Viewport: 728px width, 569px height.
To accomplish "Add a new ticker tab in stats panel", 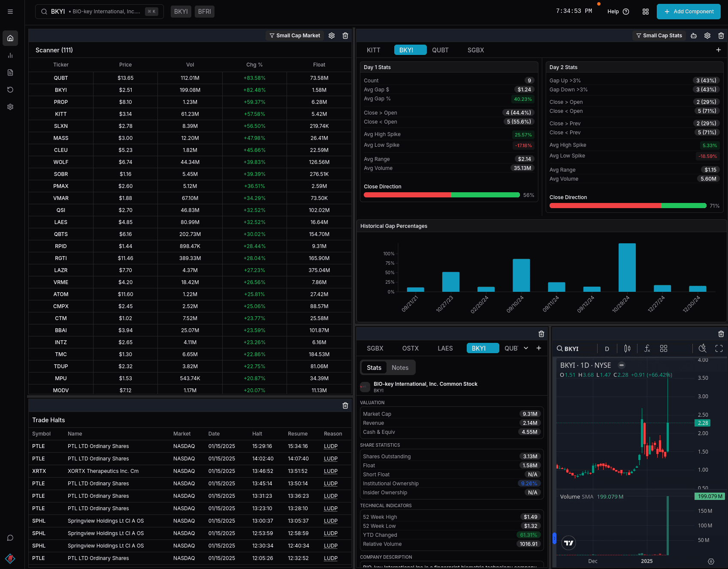I will tap(719, 50).
